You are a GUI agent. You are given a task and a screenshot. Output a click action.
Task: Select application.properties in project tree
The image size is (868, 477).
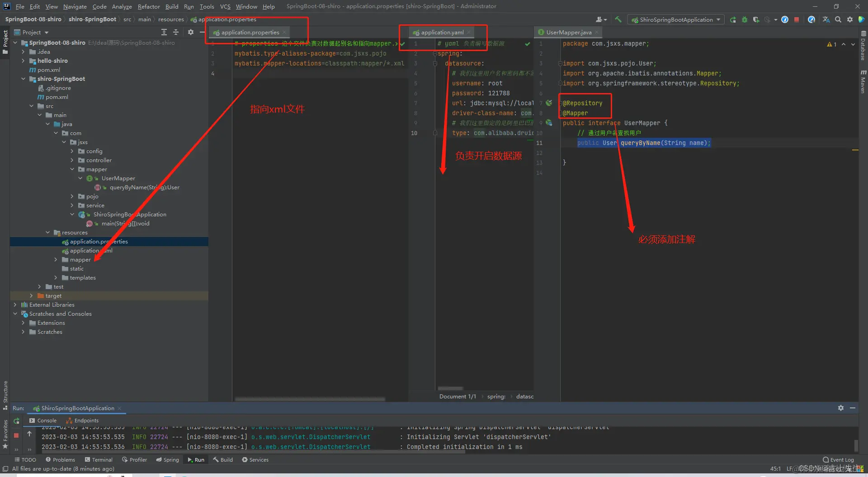coord(99,242)
